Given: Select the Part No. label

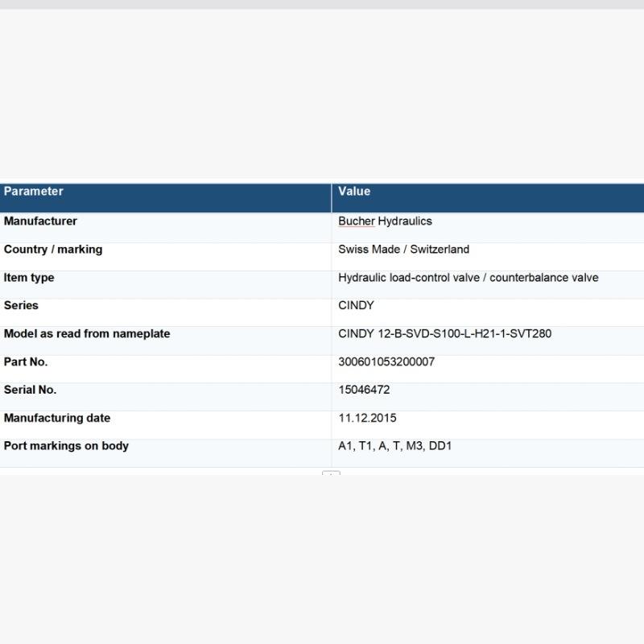Looking at the screenshot, I should pyautogui.click(x=26, y=361).
